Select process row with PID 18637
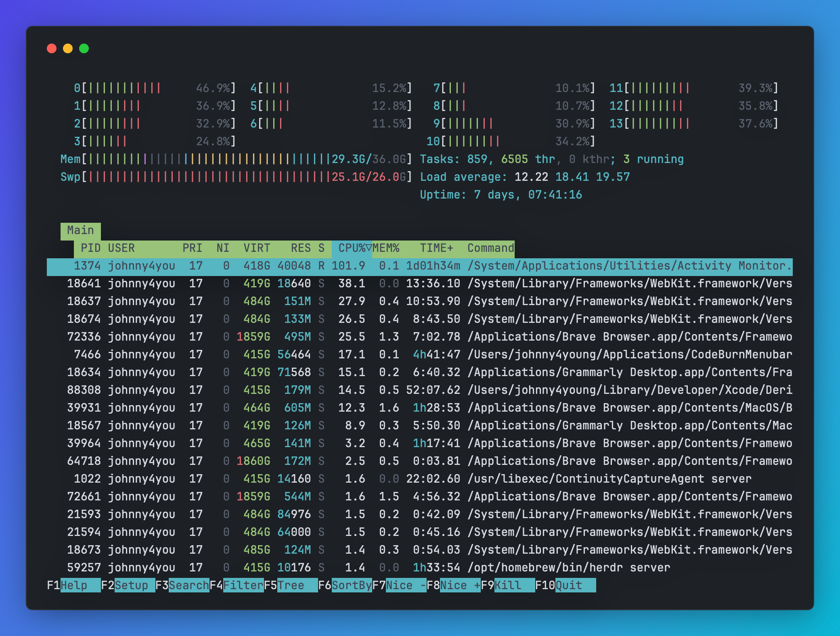 420,302
